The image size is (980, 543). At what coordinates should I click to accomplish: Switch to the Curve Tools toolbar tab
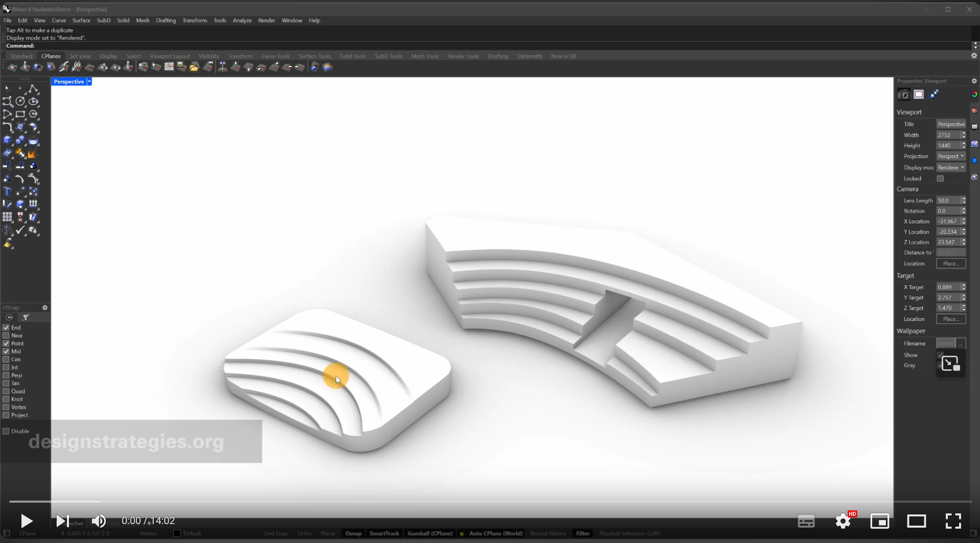[x=275, y=56]
